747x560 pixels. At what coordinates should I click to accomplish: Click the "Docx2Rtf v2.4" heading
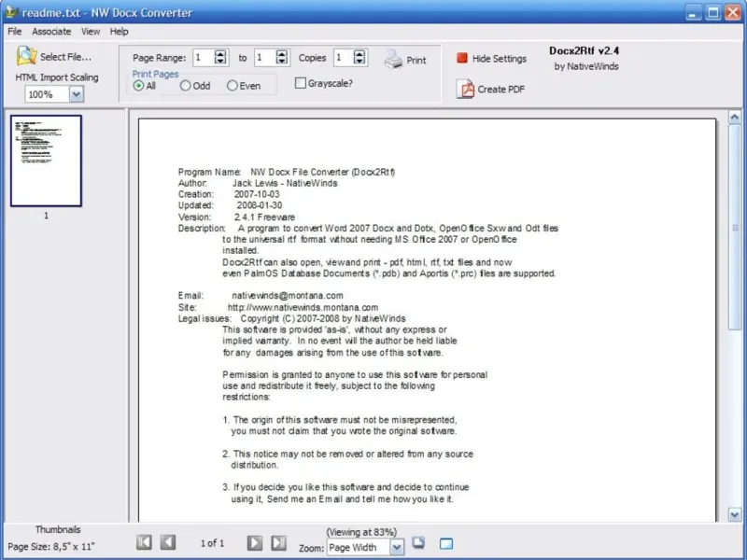click(585, 50)
